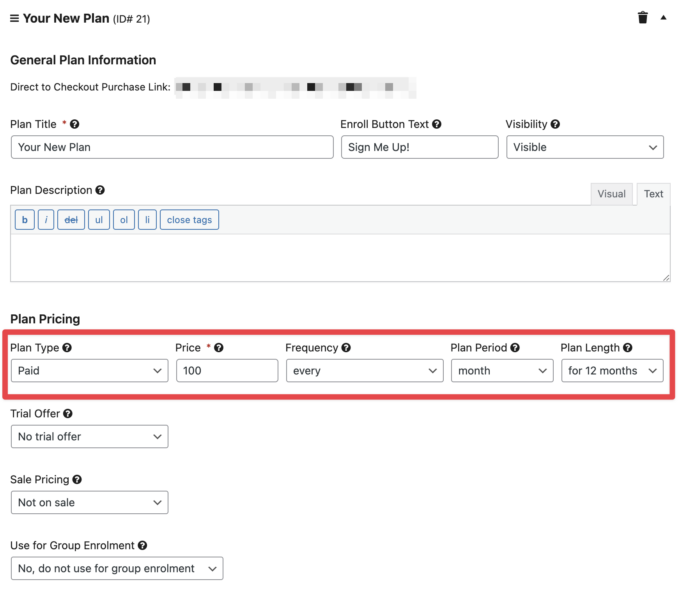Viewport: 680px width, 589px height.
Task: Click the trash icon to delete plan
Action: pos(642,18)
